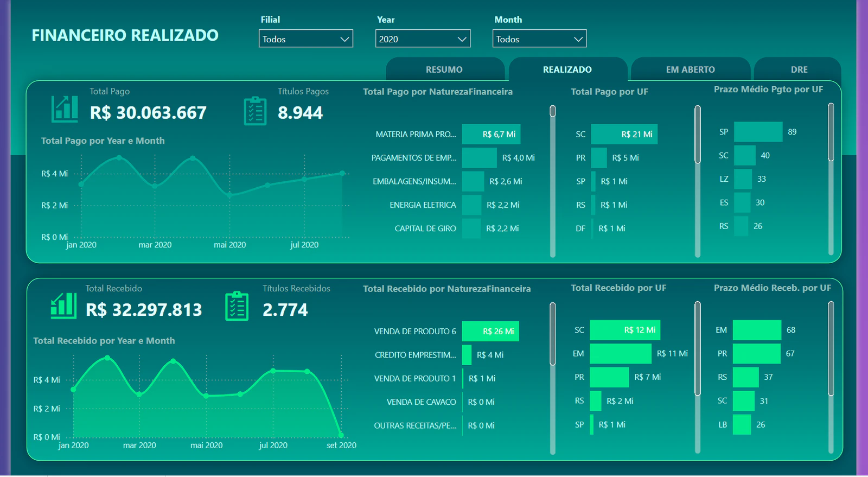Screen dimensions: 868x477
Task: Click the OUTRAS RECEITAS/PE... label
Action: (x=415, y=426)
